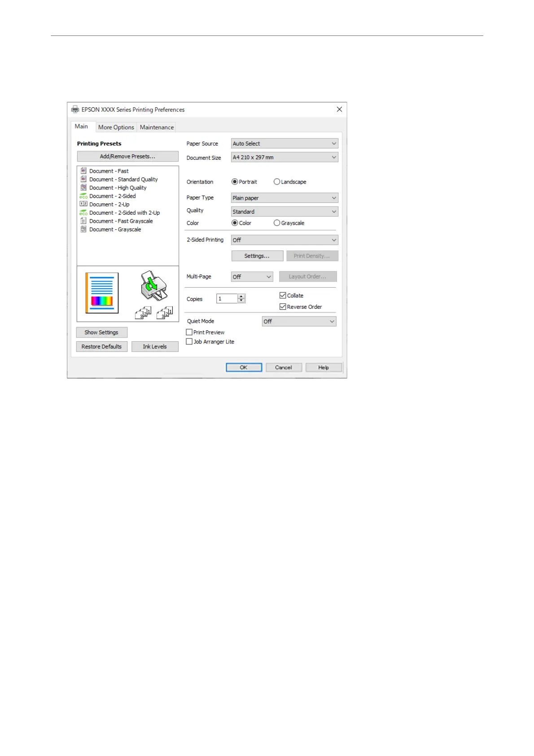Screen dimensions: 534x756
Task: Click the Layout Order button
Action: 308,277
